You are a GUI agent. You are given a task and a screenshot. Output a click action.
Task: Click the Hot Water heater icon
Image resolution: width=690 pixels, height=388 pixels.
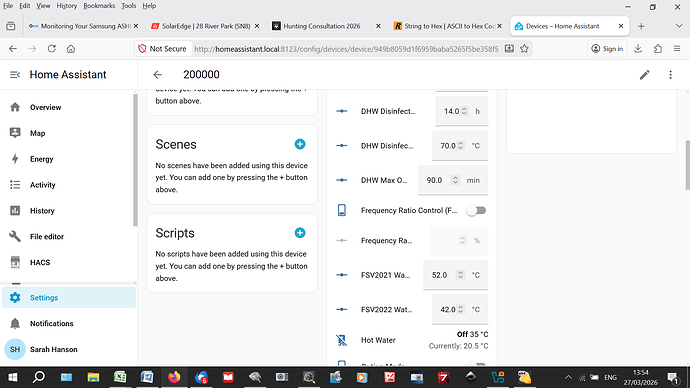[x=341, y=340]
